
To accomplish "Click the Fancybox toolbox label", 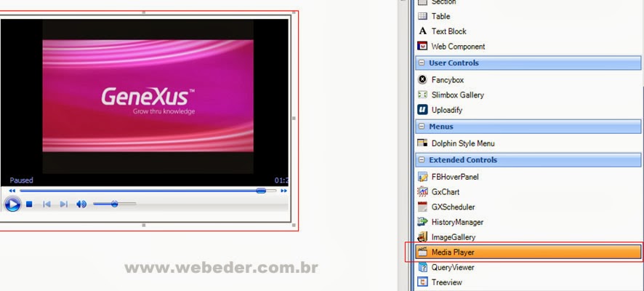I will tap(448, 80).
